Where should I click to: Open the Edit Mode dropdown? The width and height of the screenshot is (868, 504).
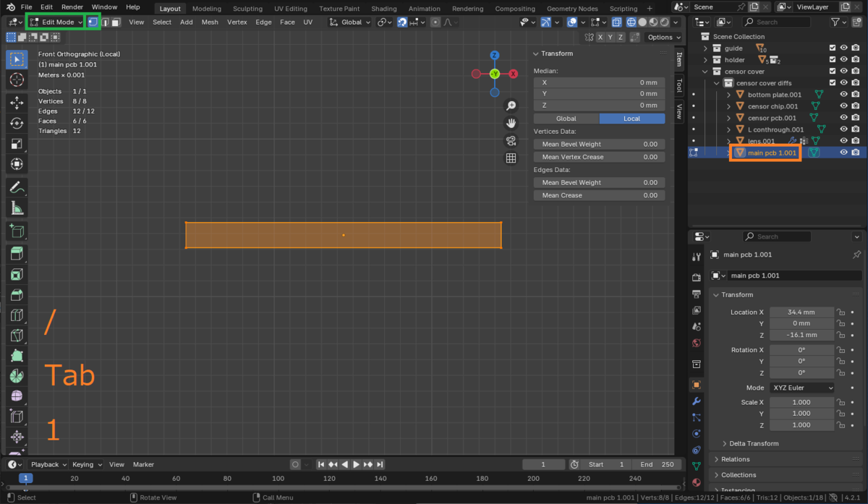56,22
